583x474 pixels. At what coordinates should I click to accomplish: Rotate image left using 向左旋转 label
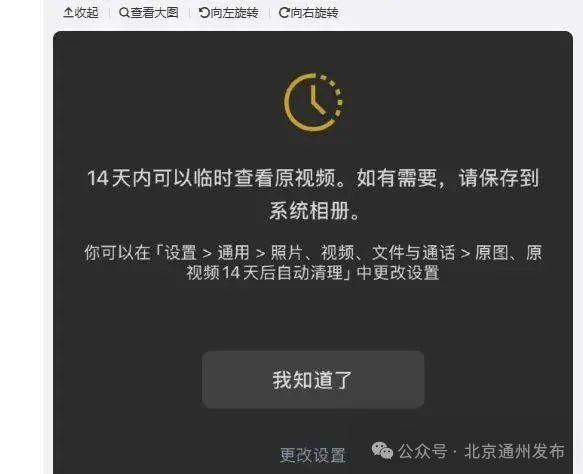[x=234, y=13]
